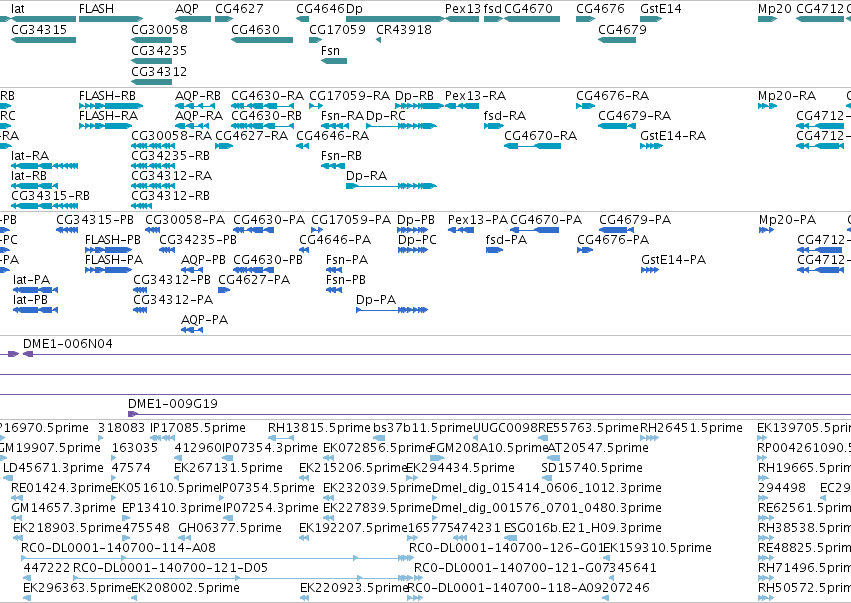
Task: Select the Mp20-PA protein label
Action: [787, 220]
